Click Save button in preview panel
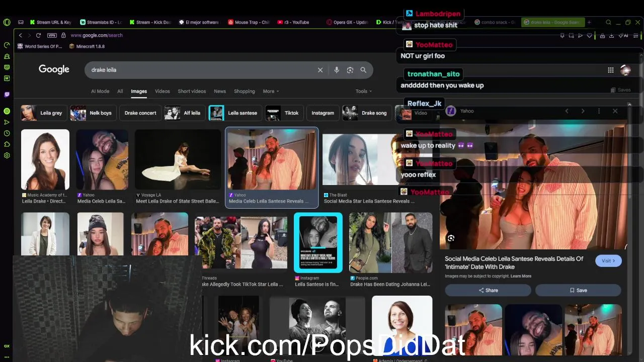This screenshot has height=362, width=644. (578, 290)
